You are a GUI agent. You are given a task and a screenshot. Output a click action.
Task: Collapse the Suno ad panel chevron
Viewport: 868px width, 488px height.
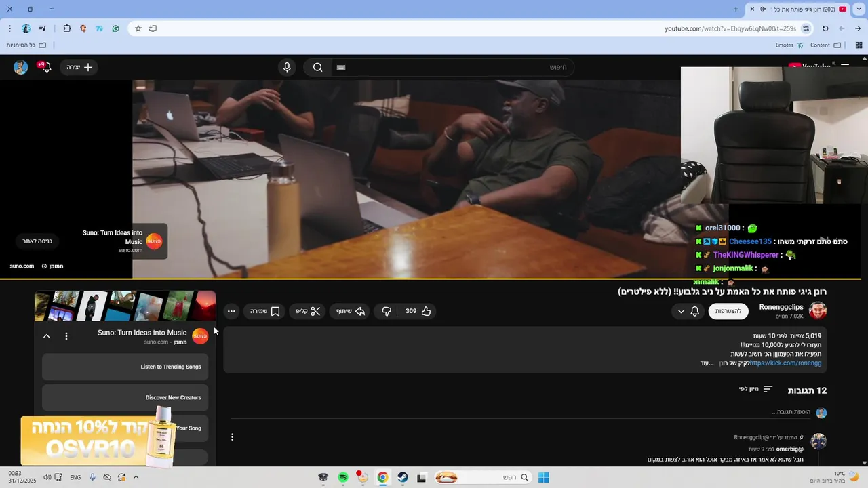point(46,336)
